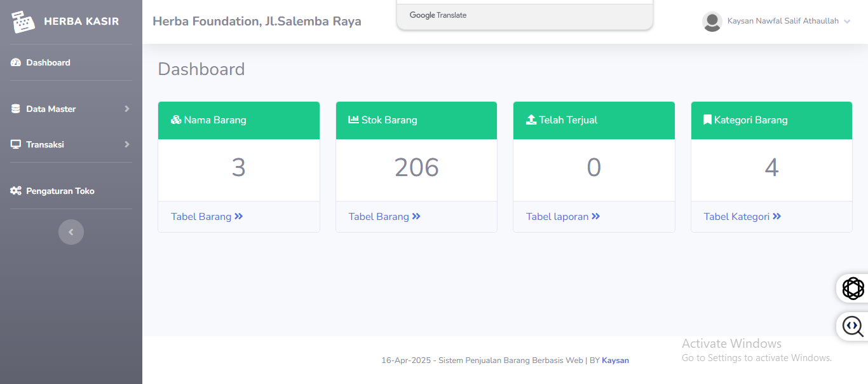Screen dimensions: 868x384
Task: Open Tabel laporan link
Action: [562, 217]
